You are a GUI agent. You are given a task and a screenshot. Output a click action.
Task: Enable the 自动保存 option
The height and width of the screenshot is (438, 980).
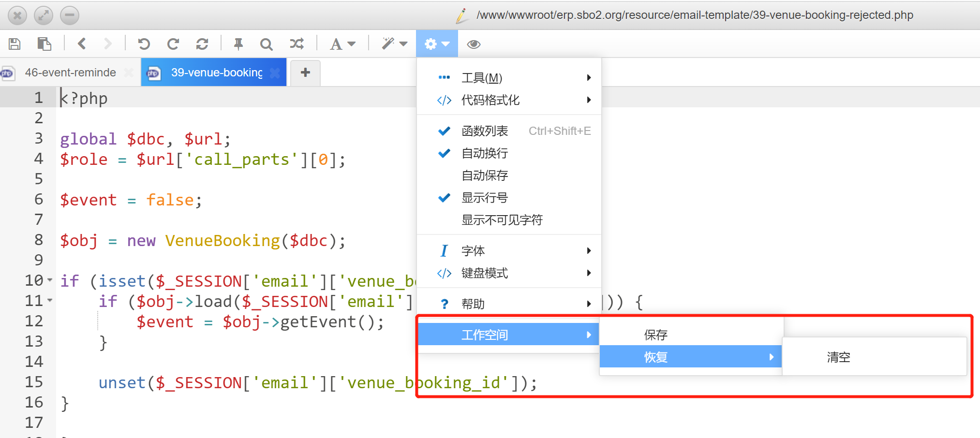tap(509, 175)
